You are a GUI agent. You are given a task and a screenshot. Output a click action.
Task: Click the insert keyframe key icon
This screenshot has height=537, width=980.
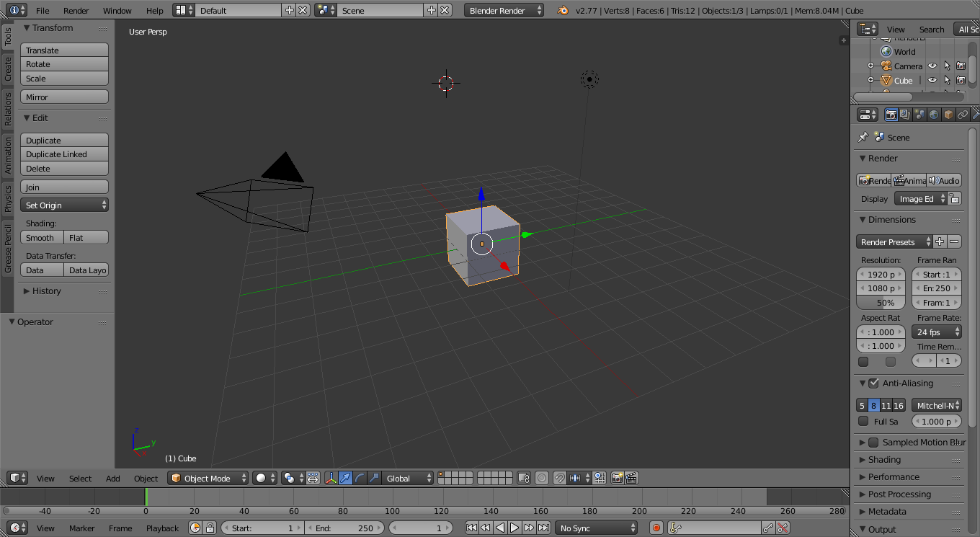pyautogui.click(x=769, y=528)
